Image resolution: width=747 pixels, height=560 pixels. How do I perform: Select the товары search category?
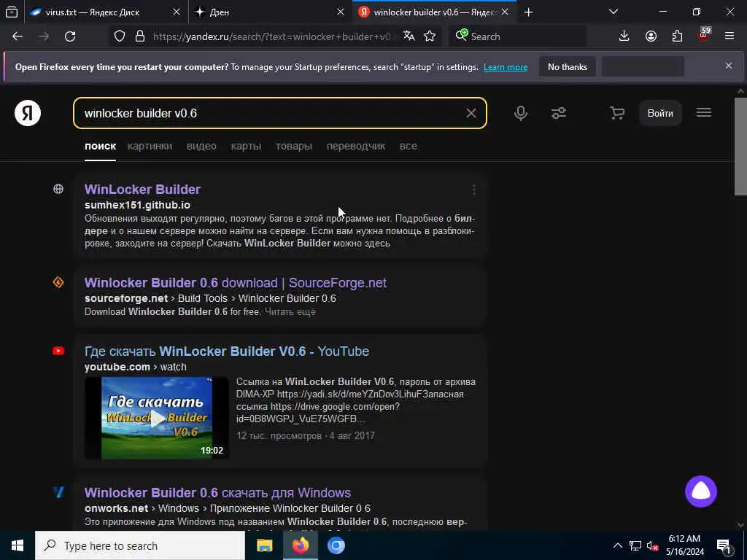293,146
